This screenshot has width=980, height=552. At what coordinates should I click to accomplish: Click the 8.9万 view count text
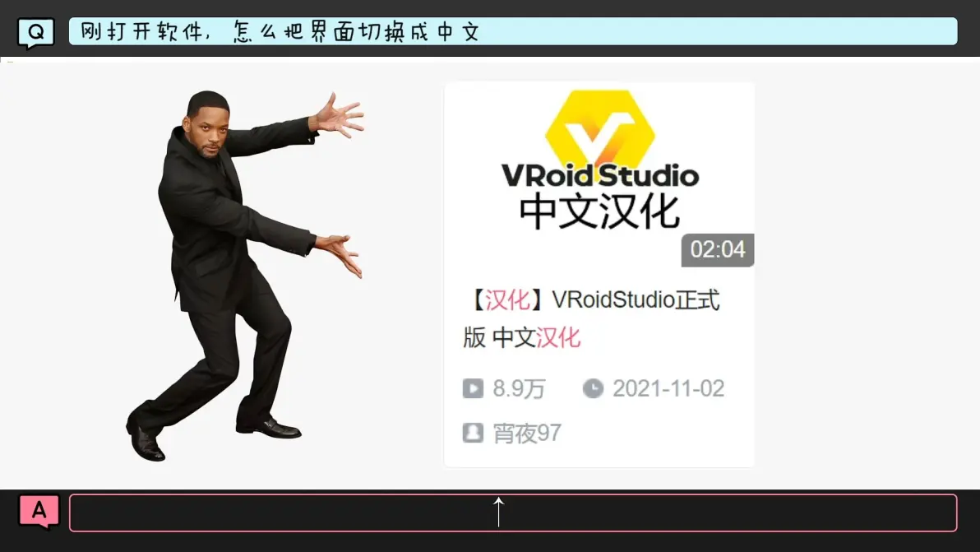click(519, 388)
